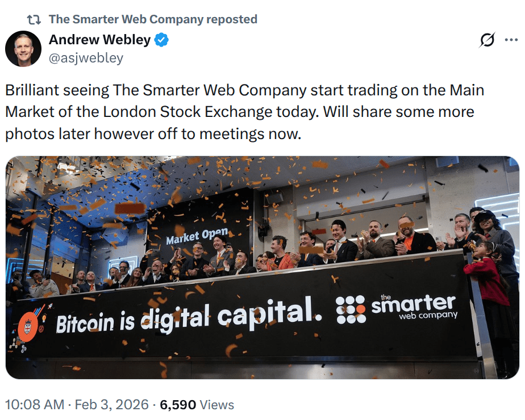
Task: Open The Smarter Web Company reposted link
Action: [x=153, y=19]
